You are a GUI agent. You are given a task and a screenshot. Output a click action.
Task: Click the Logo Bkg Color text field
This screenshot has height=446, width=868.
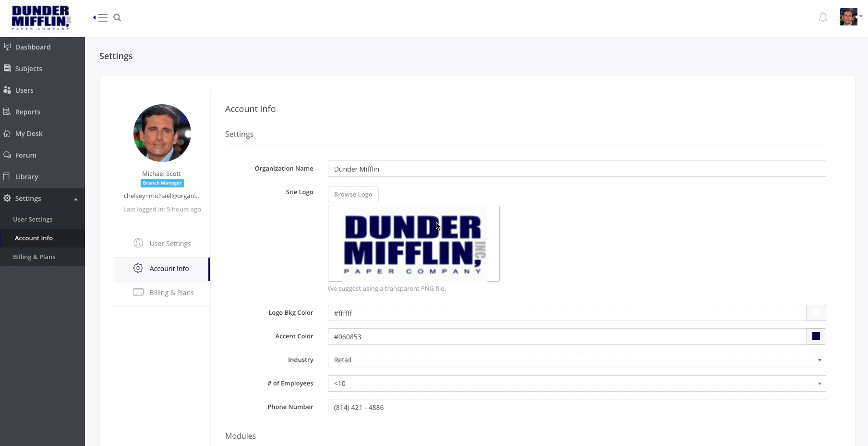point(567,313)
